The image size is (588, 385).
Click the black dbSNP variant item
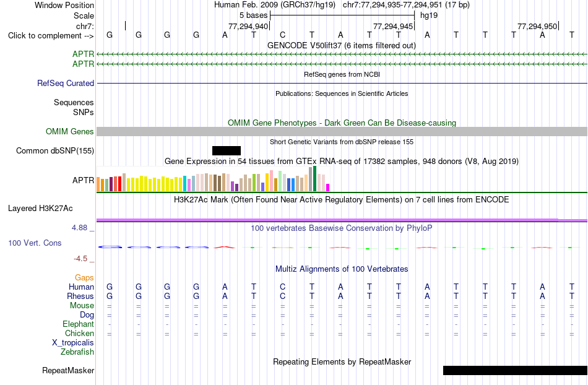tap(227, 150)
